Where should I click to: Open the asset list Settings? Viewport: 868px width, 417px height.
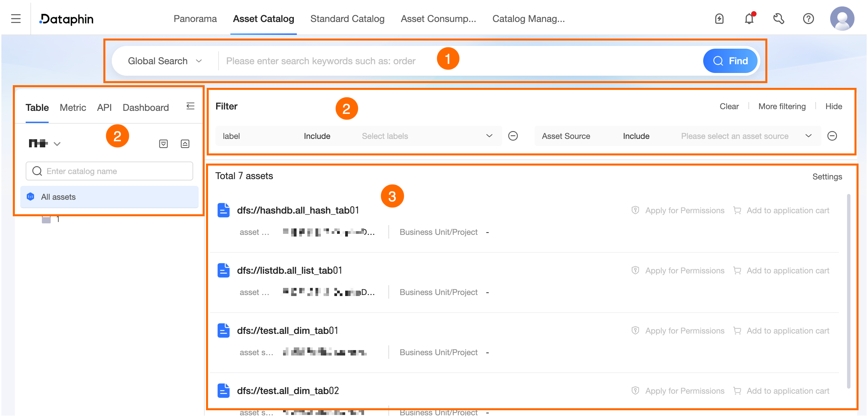pos(827,177)
